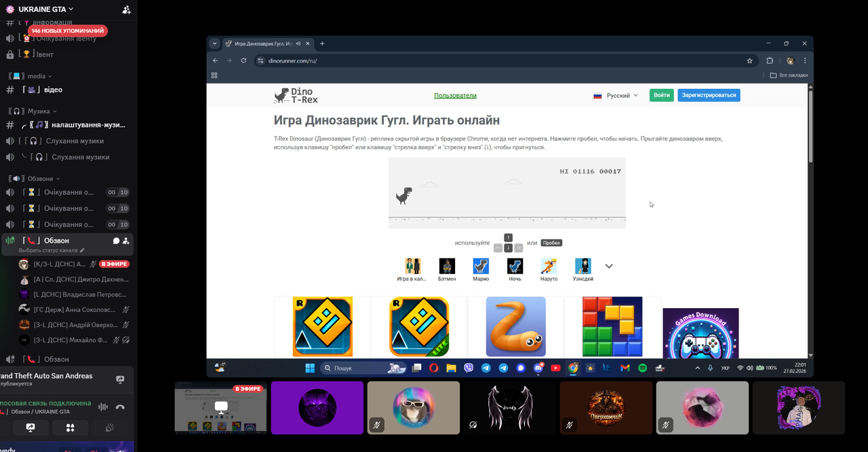Invite users to active Обзвон channel
868x452 pixels.
pos(127,241)
